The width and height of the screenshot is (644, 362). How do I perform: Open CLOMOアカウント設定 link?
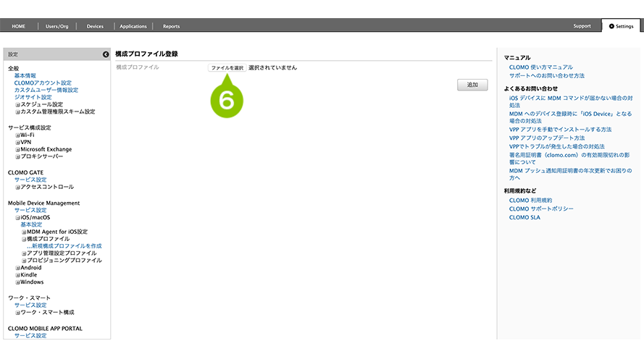pos(43,83)
